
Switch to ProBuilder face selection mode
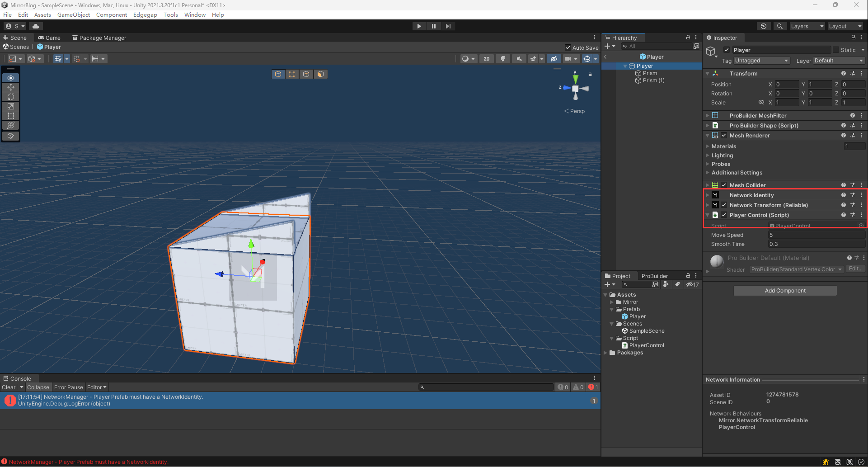[320, 74]
